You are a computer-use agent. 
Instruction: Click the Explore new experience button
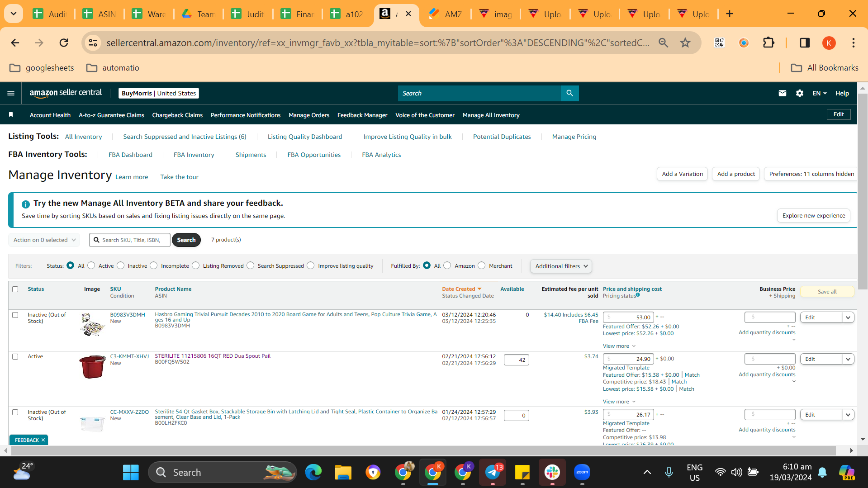tap(814, 215)
